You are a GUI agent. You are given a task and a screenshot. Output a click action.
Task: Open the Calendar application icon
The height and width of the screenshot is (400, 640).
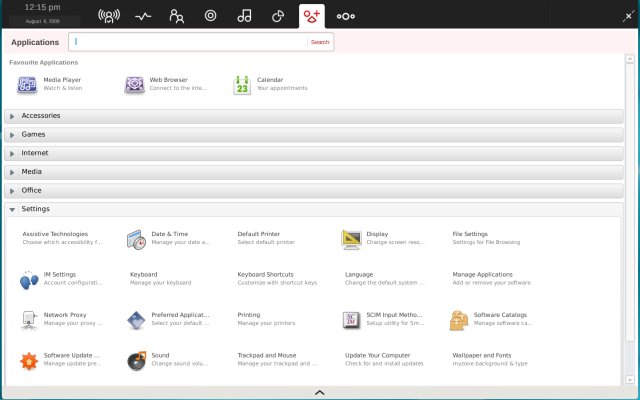point(241,84)
